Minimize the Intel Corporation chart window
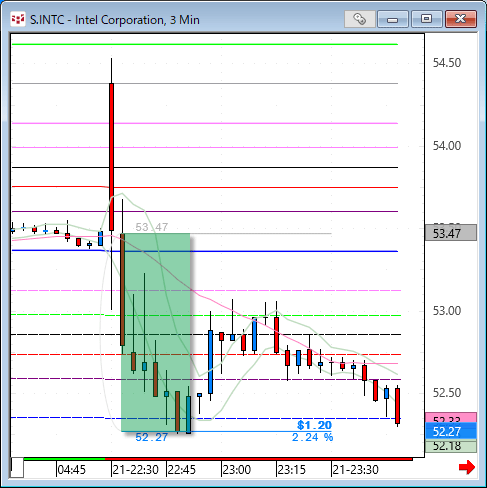Viewport: 487px width, 488px height. (x=393, y=19)
